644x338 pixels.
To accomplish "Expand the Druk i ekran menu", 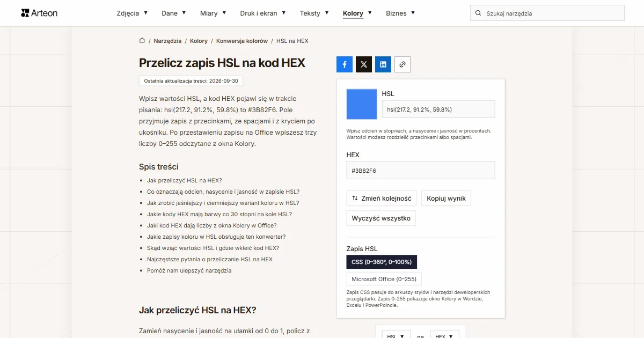I will [x=263, y=13].
